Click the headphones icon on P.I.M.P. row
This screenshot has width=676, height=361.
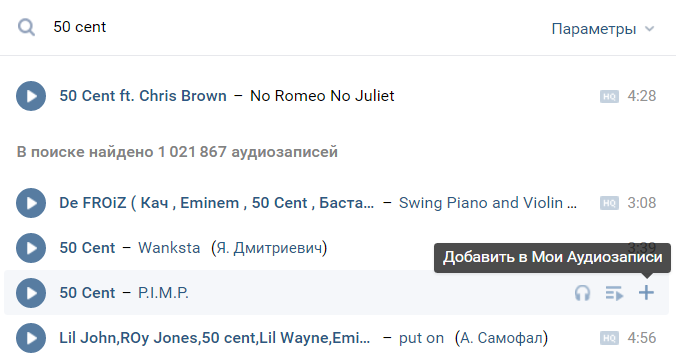pyautogui.click(x=582, y=293)
